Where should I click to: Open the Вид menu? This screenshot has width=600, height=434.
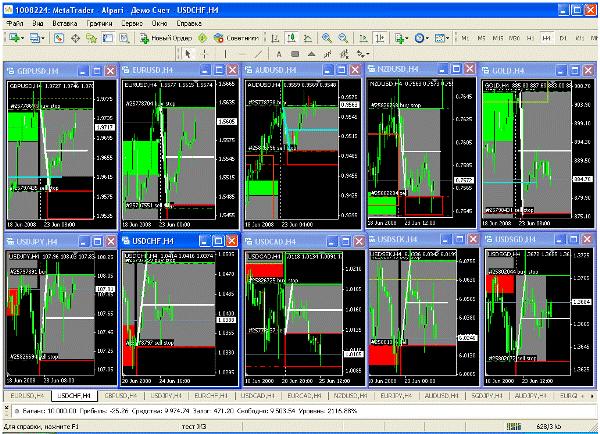tap(38, 23)
